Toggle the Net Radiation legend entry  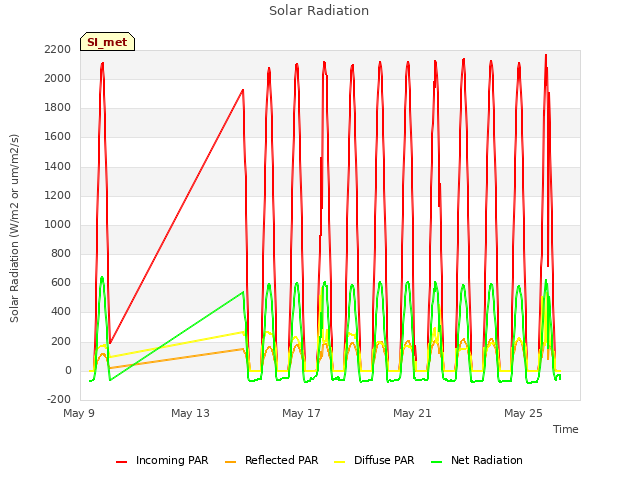click(477, 460)
